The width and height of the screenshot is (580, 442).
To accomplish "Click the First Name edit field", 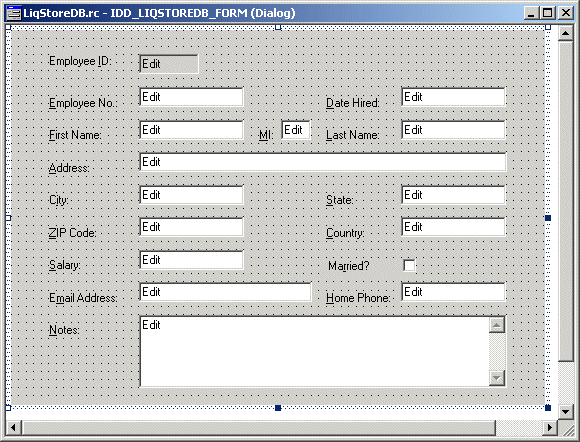I will [191, 130].
